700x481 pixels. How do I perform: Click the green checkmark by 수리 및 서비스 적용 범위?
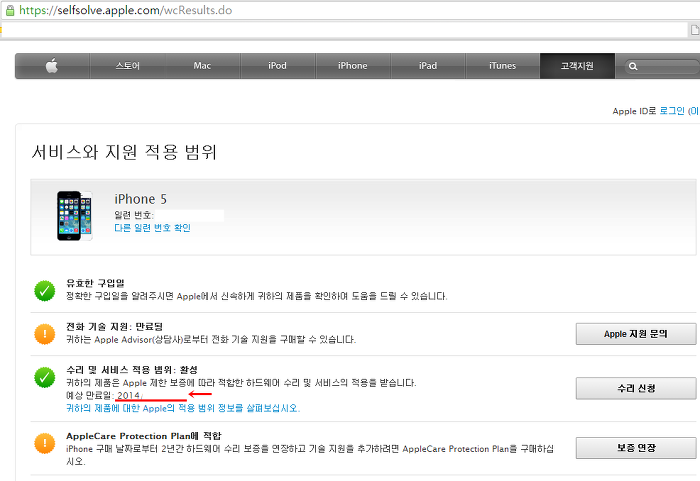45,377
